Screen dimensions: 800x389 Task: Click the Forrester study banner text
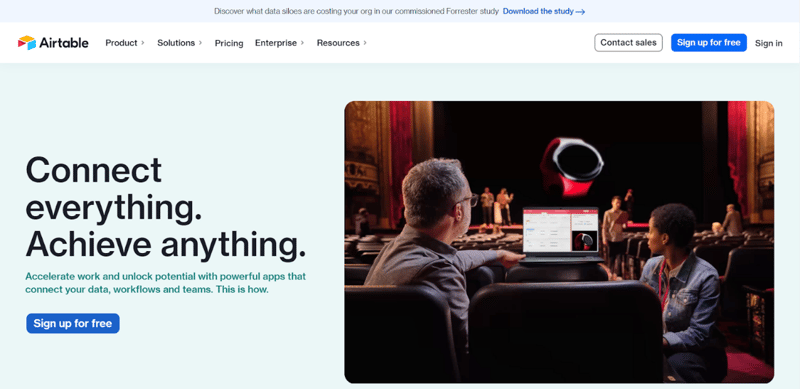pos(356,11)
